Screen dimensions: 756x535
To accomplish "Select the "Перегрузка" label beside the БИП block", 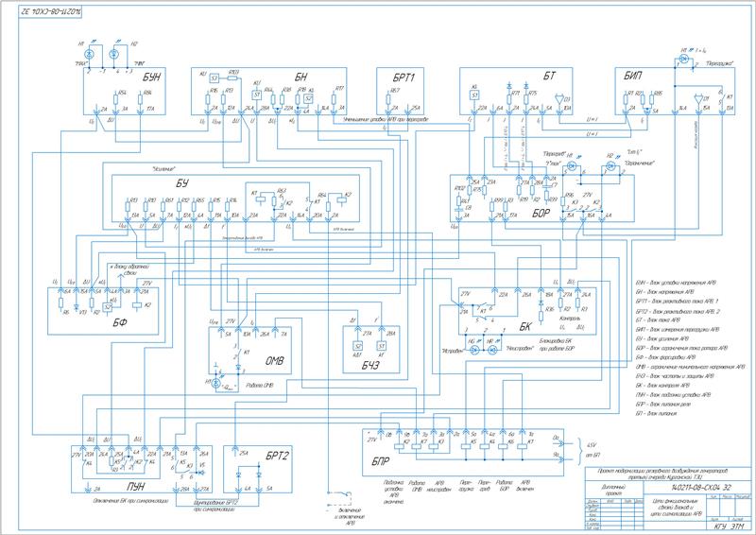I will 719,63.
